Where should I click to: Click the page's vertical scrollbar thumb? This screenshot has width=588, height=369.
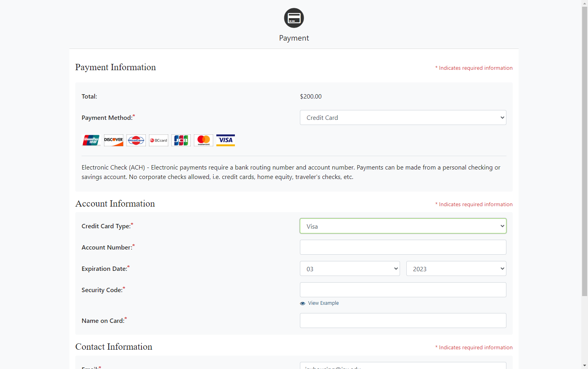pos(584,151)
